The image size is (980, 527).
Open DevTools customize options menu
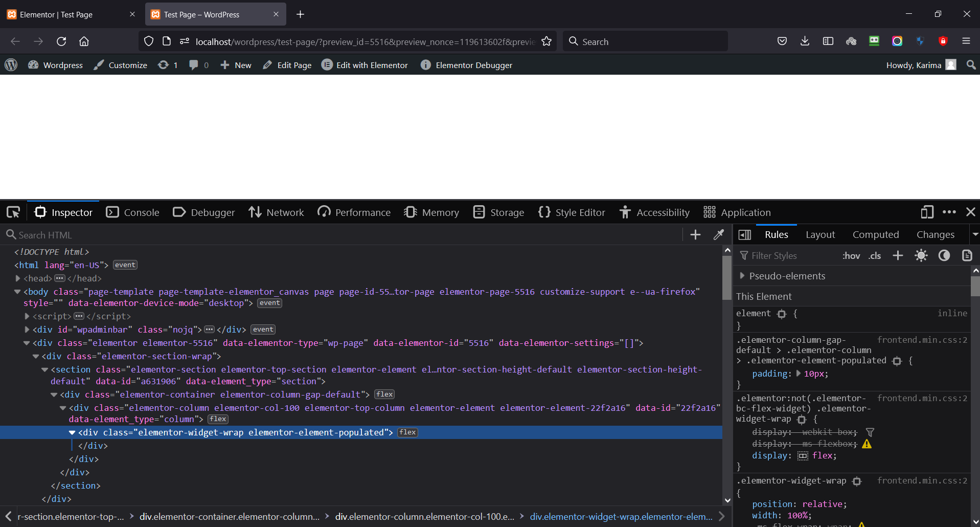coord(949,212)
